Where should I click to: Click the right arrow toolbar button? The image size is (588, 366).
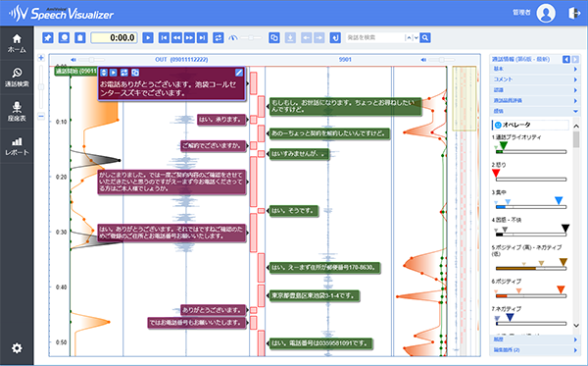click(319, 37)
